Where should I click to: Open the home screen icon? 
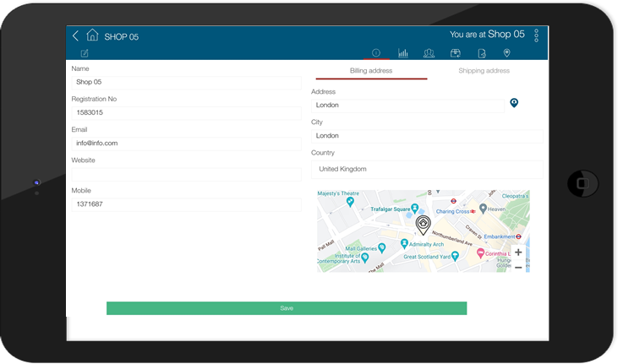(x=92, y=35)
